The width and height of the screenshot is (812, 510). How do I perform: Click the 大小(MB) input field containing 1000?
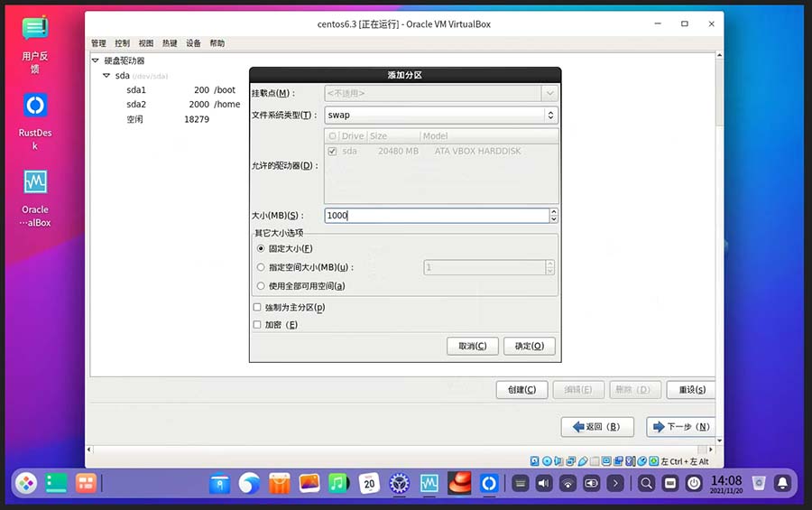[x=437, y=216]
